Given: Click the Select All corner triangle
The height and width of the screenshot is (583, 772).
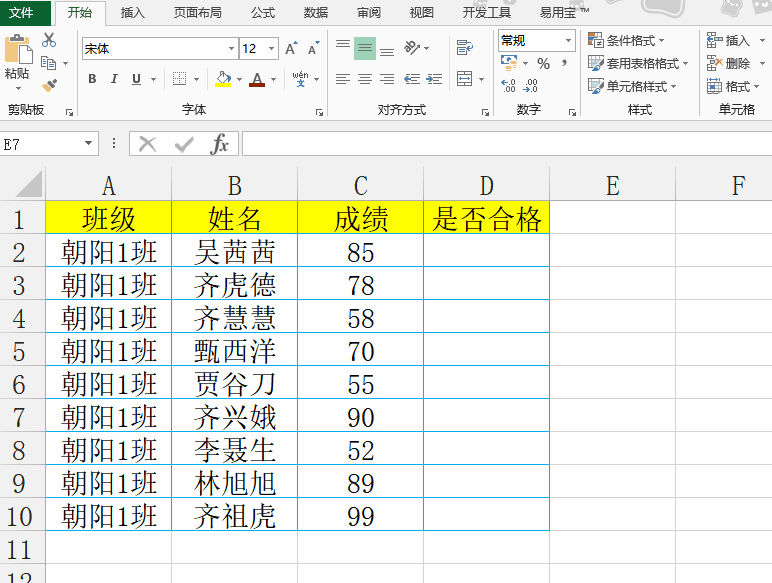Looking at the screenshot, I should coord(29,185).
